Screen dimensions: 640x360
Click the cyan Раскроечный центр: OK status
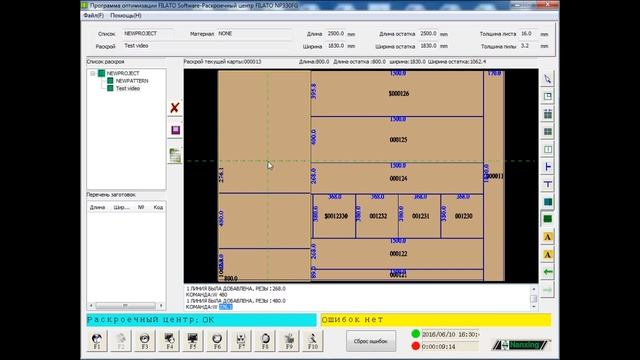[201, 320]
